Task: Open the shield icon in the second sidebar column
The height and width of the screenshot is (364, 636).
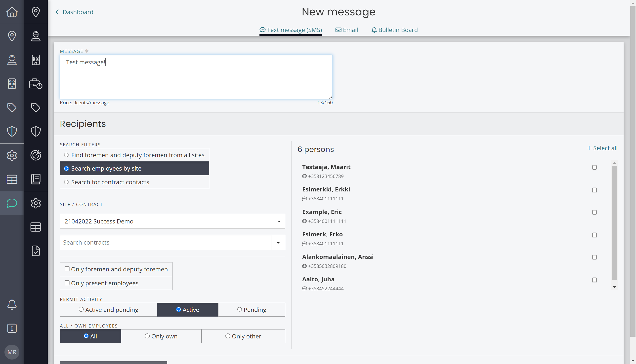Action: pyautogui.click(x=36, y=131)
